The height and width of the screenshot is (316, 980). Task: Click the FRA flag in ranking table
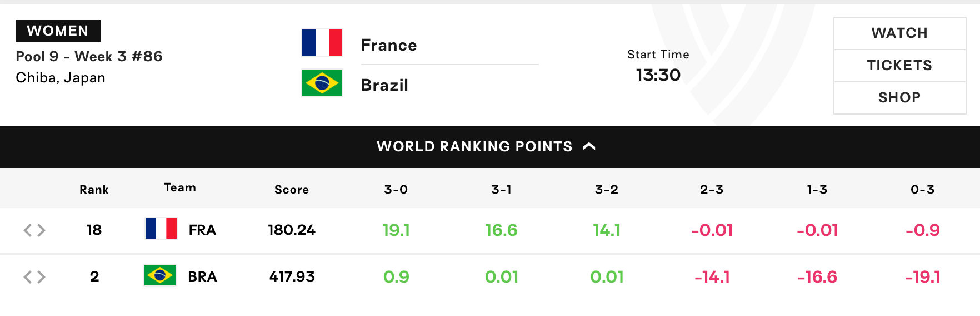[x=161, y=229]
